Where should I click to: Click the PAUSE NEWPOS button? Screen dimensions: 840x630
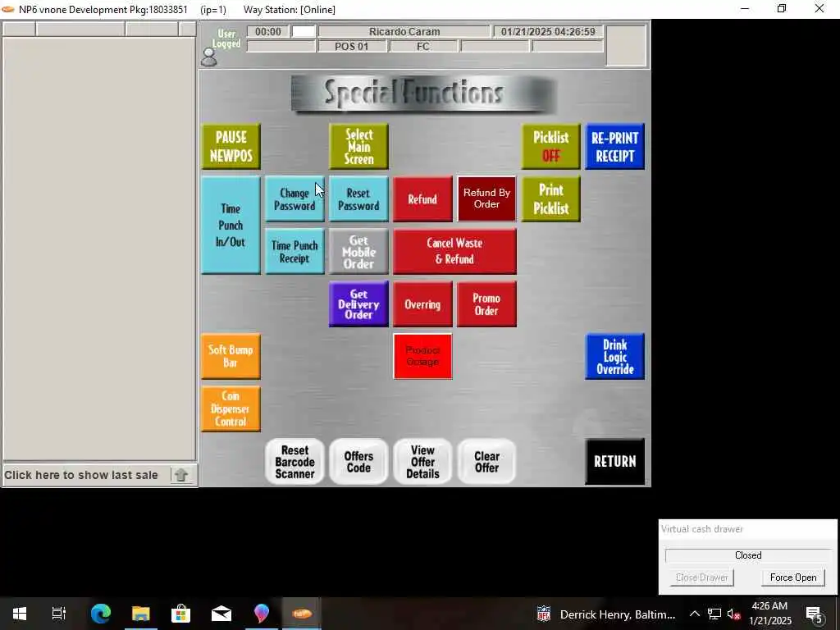(231, 146)
